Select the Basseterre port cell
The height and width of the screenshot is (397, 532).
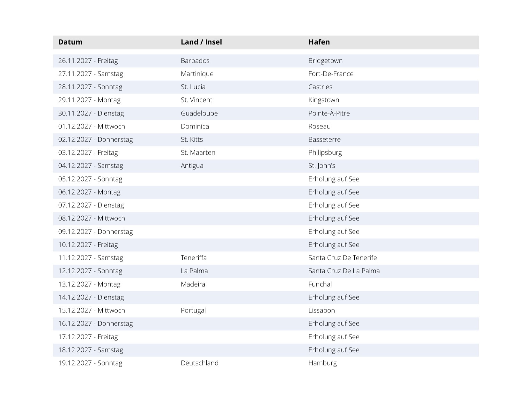(x=324, y=139)
